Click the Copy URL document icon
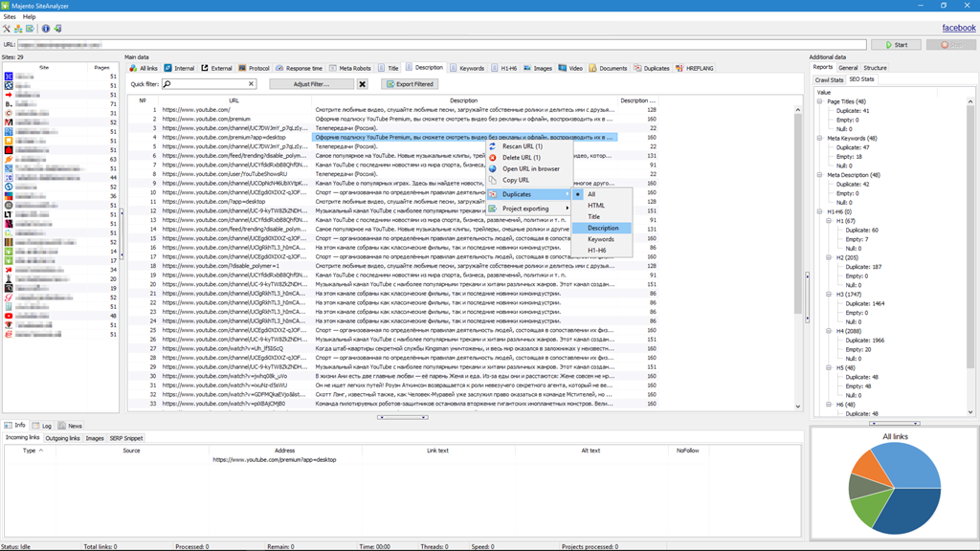 [x=493, y=180]
